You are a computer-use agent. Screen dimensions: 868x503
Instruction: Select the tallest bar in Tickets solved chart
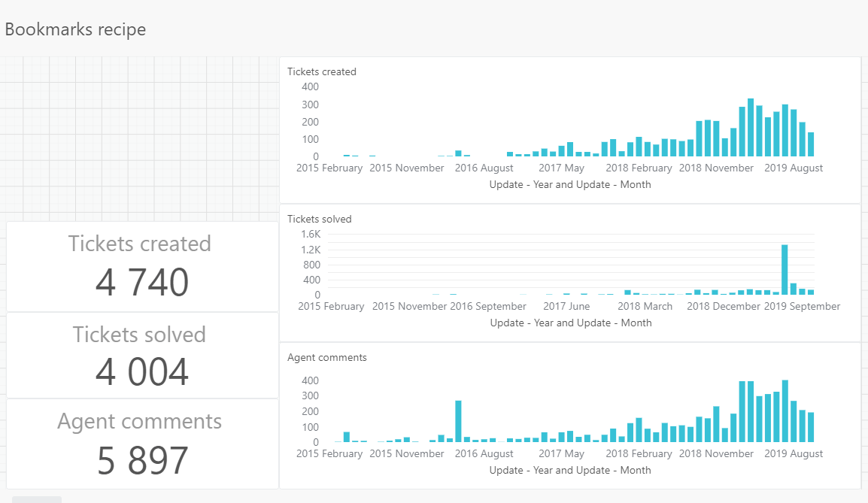tap(786, 267)
